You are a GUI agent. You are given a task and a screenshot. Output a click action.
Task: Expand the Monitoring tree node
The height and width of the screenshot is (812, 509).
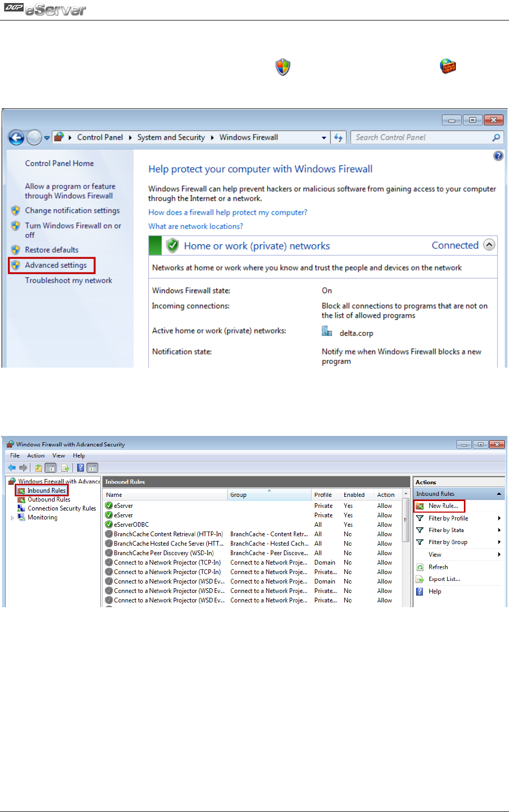pyautogui.click(x=13, y=518)
